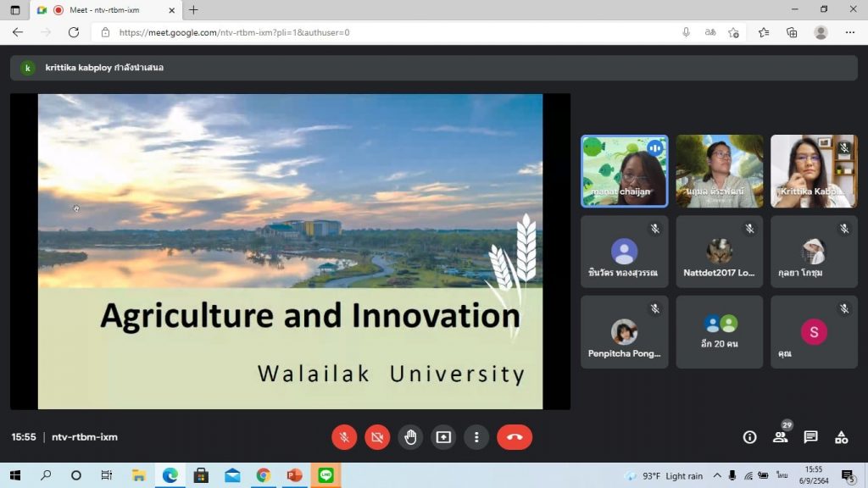
Task: Add this page to favorites star icon
Action: point(733,32)
